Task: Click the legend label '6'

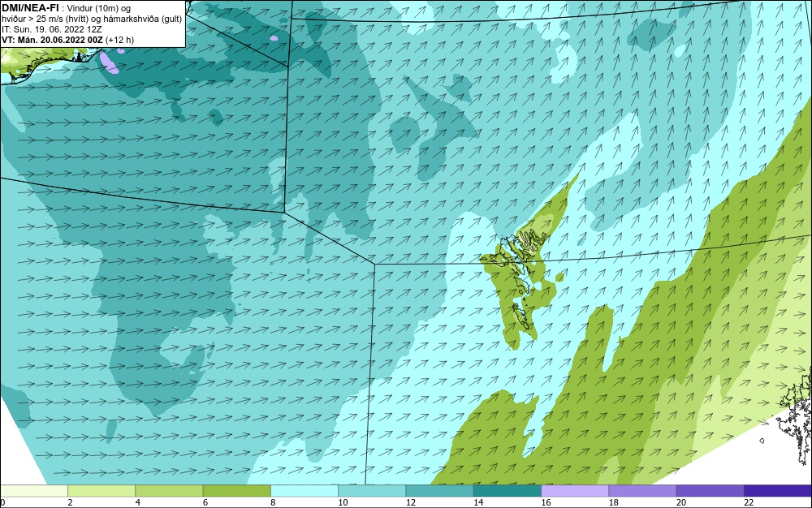Action: pos(205,502)
